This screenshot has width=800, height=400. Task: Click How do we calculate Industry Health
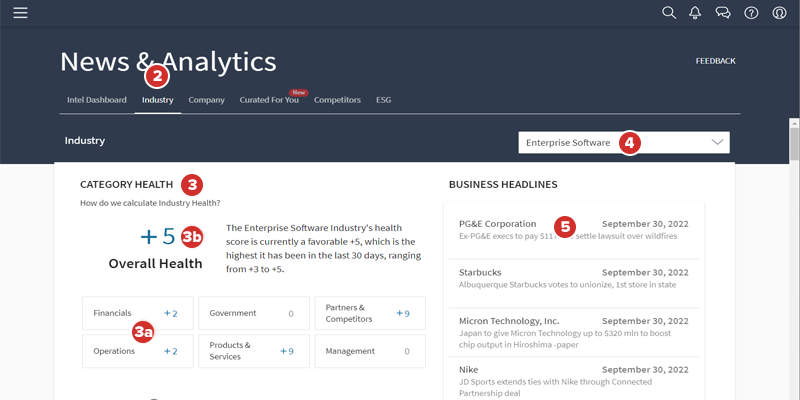tap(150, 204)
